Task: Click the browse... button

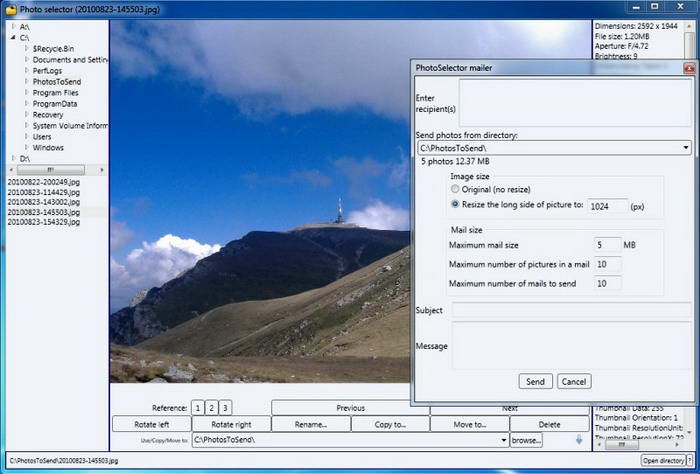Action: [x=526, y=440]
